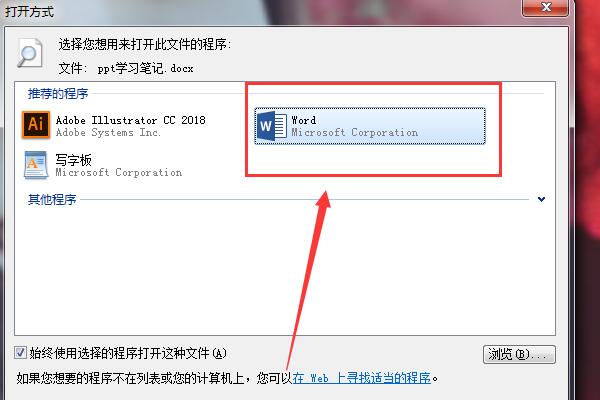Image resolution: width=600 pixels, height=400 pixels.
Task: Click Adobe Systems Inc. publisher text
Action: 108,132
